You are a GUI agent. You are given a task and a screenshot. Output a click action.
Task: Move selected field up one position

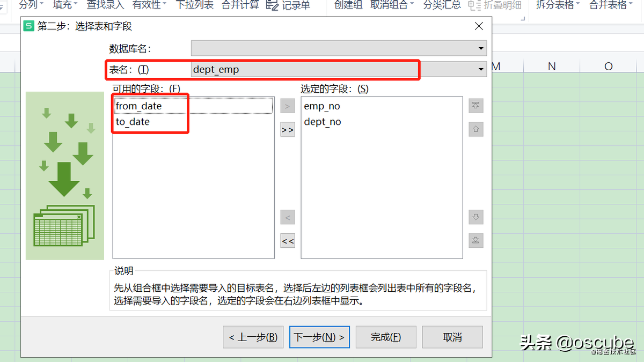point(475,129)
